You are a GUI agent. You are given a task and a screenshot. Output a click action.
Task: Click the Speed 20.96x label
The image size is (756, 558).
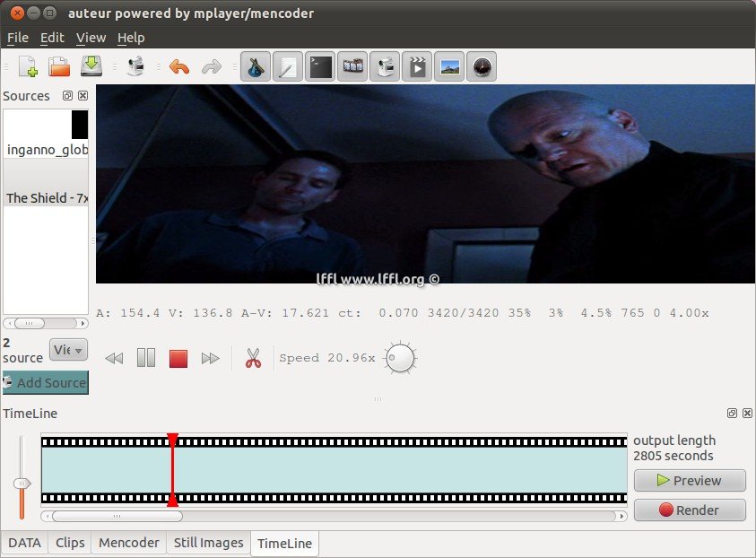(327, 358)
